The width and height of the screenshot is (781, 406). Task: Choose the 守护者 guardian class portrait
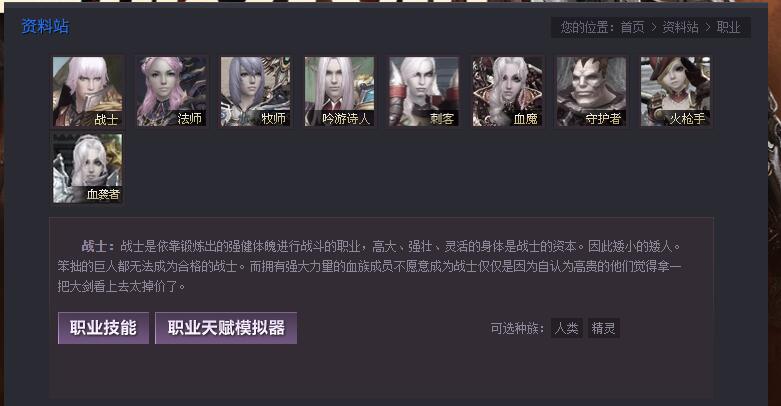click(591, 91)
